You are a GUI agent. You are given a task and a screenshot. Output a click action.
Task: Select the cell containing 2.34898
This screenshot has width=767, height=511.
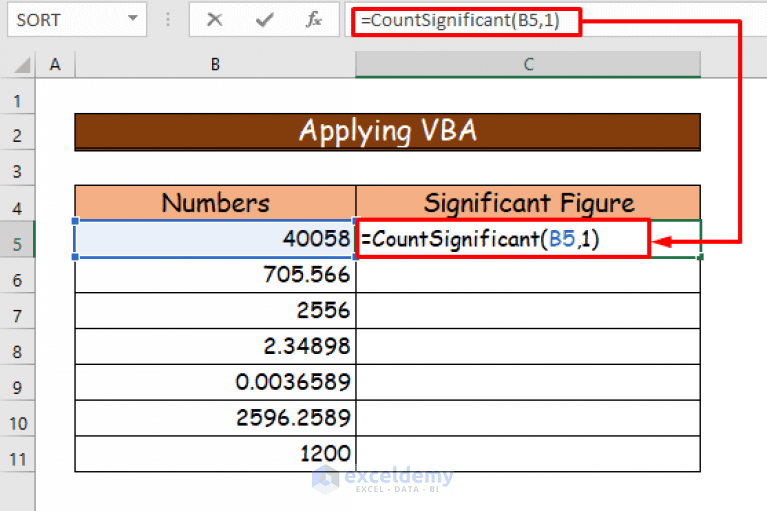click(215, 346)
